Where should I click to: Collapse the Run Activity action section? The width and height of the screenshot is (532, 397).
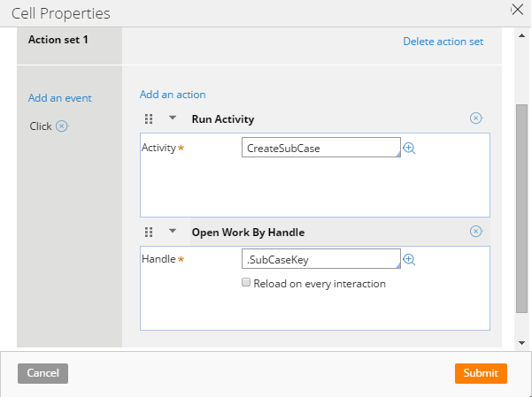[x=173, y=118]
